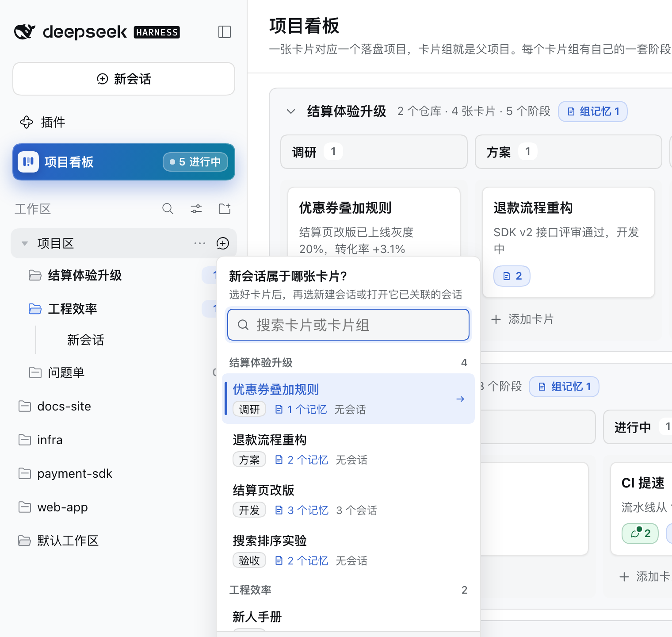Image resolution: width=672 pixels, height=637 pixels.
Task: Choose 优惠券叠加规则 in the card picker
Action: [x=348, y=399]
